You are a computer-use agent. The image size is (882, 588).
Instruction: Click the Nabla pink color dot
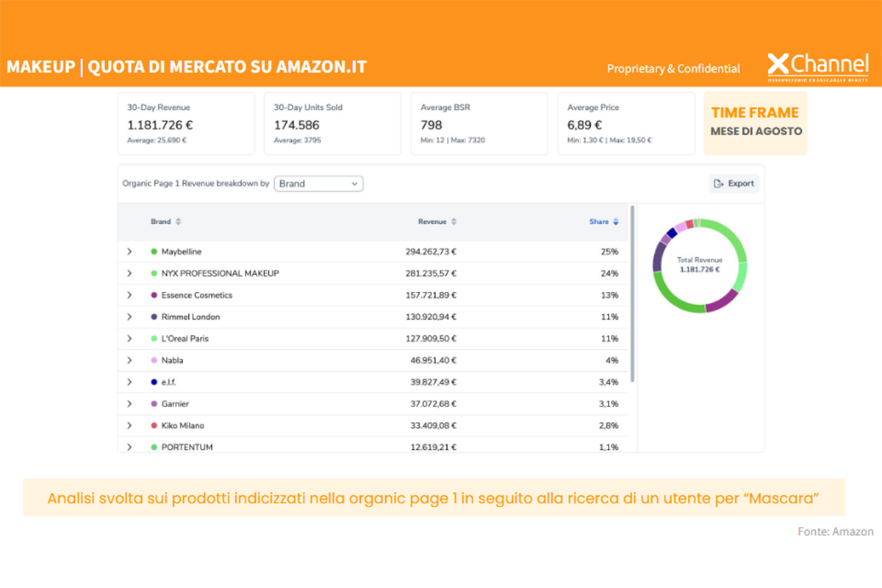(x=154, y=360)
